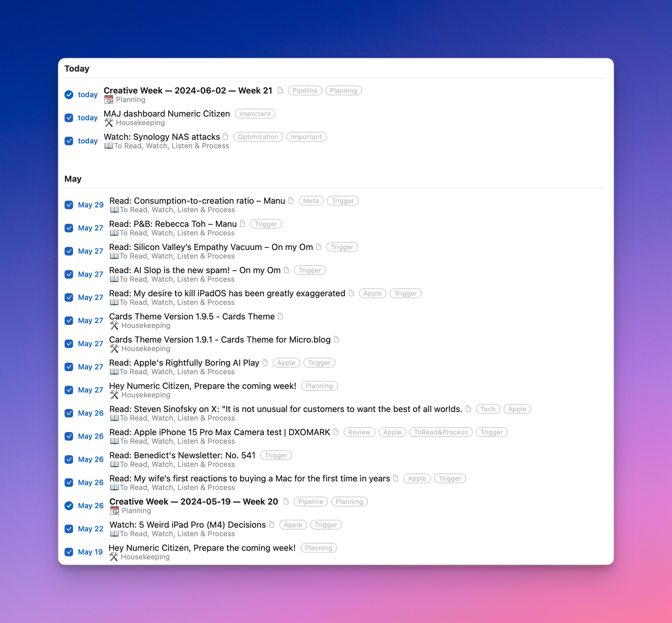Click the note icon next to Apple's Rightfully Boring AI Play

pyautogui.click(x=265, y=362)
